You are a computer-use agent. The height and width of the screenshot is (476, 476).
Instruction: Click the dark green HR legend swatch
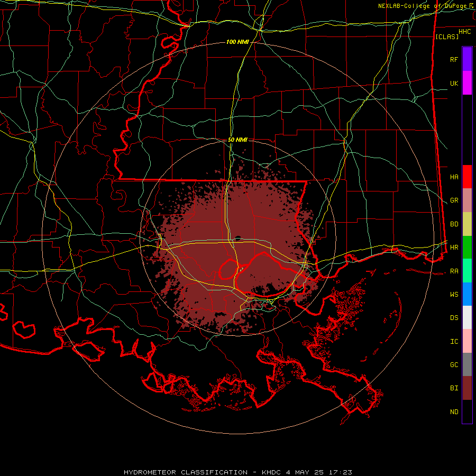point(467,248)
